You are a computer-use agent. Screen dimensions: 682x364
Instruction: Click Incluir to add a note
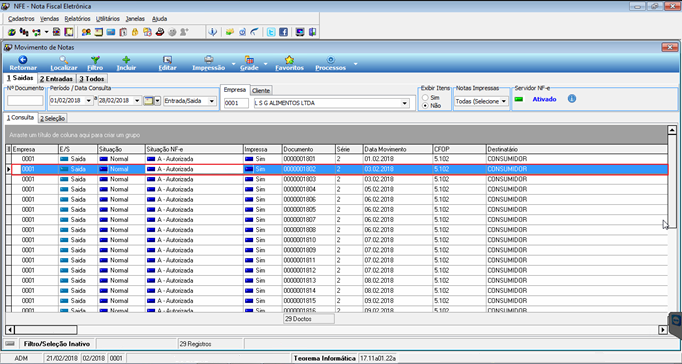point(126,63)
